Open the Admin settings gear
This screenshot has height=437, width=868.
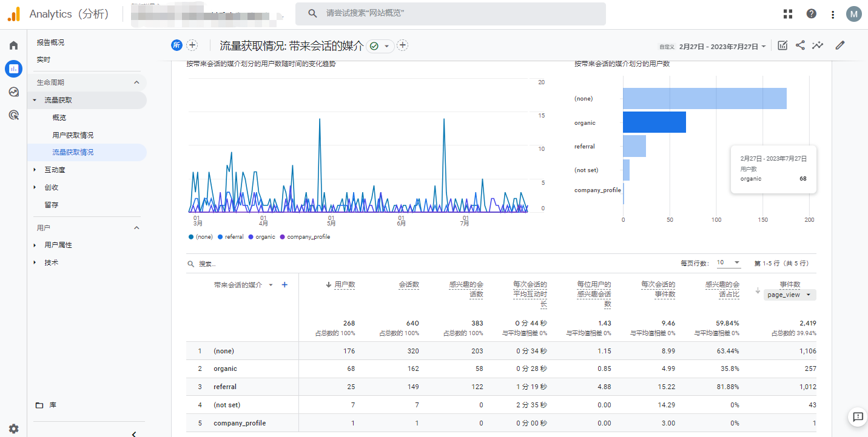coord(13,429)
